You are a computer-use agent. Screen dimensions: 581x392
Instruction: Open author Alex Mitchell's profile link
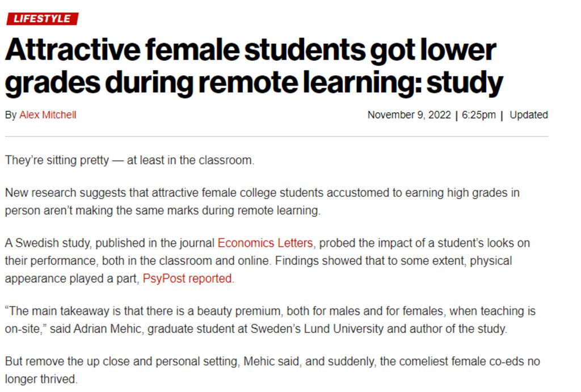coord(48,115)
